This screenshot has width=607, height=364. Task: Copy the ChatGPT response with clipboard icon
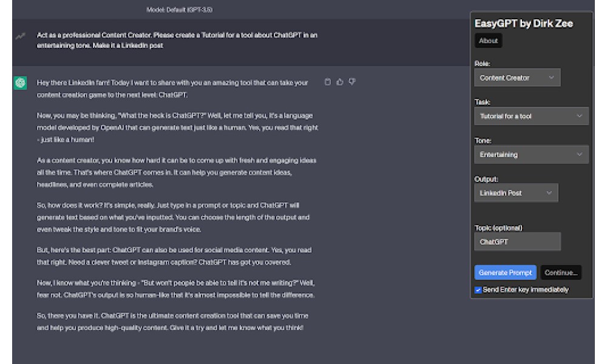[328, 82]
